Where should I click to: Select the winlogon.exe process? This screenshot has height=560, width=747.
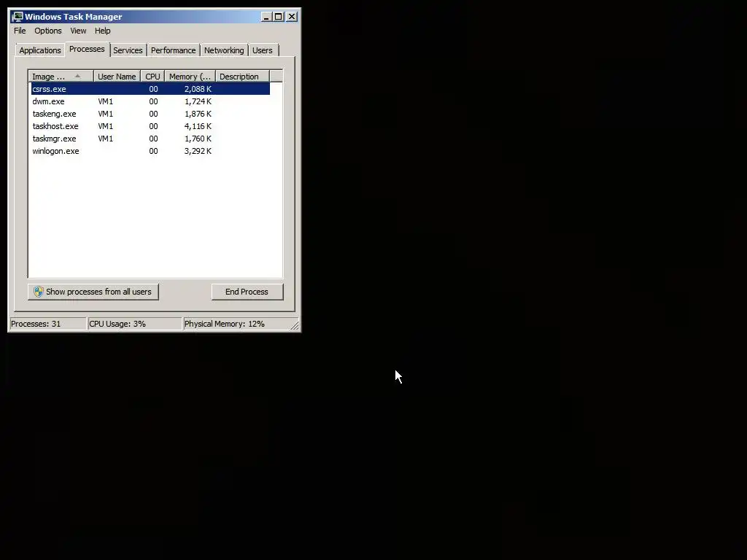pyautogui.click(x=150, y=151)
